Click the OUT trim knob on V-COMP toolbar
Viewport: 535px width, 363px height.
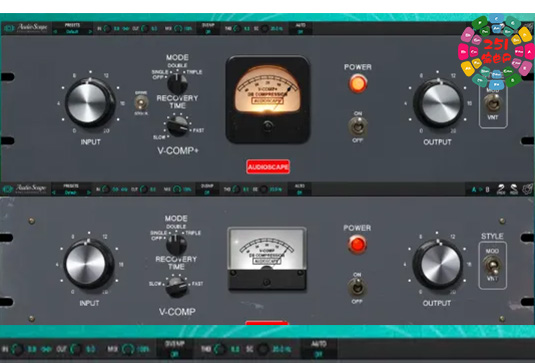pyautogui.click(x=143, y=189)
